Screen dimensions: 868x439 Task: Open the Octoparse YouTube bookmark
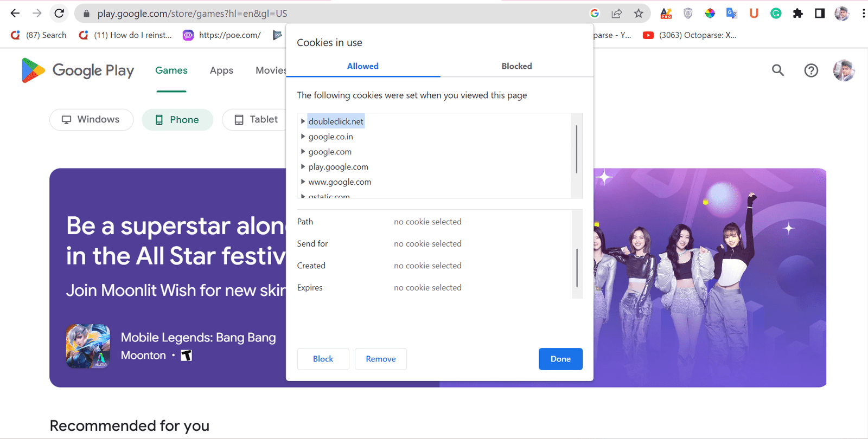(x=690, y=35)
